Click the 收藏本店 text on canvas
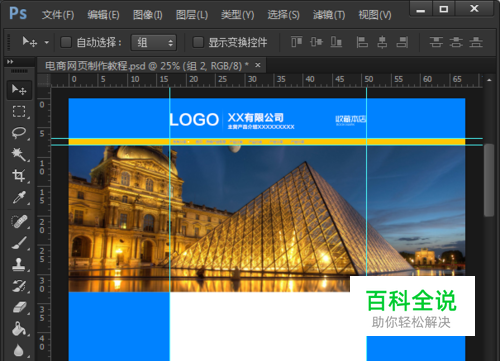 tap(351, 119)
